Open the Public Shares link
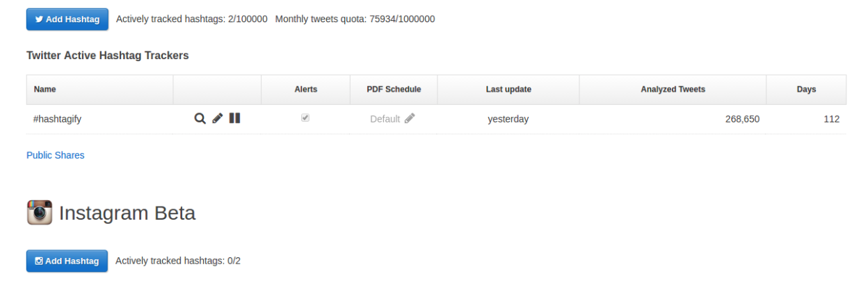 (x=55, y=155)
